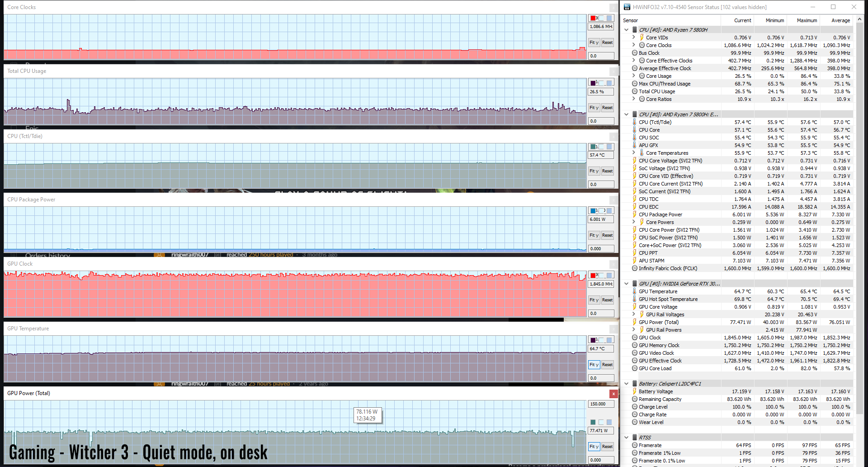Click the lightning icon beside CPU Package Power
This screenshot has height=467, width=868.
(635, 214)
